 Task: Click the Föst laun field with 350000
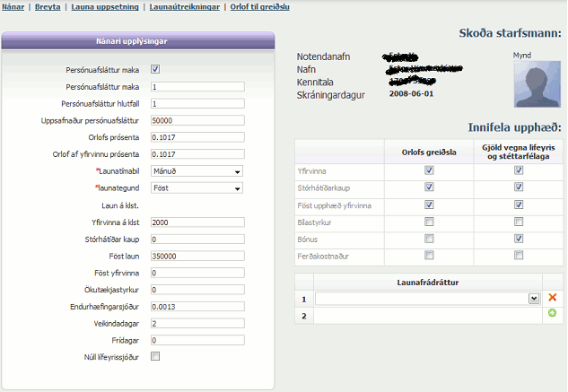click(x=197, y=256)
